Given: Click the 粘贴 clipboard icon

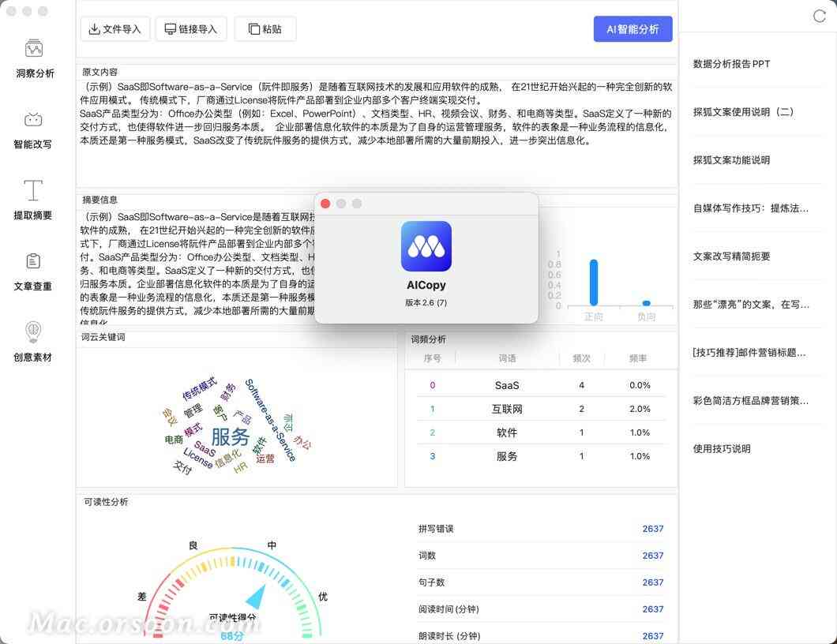Looking at the screenshot, I should tap(254, 29).
